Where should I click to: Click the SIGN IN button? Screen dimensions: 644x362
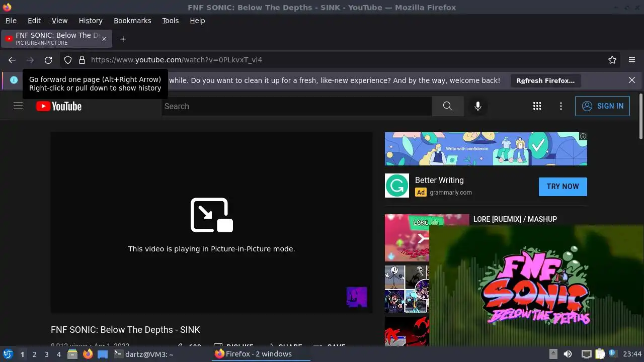602,106
